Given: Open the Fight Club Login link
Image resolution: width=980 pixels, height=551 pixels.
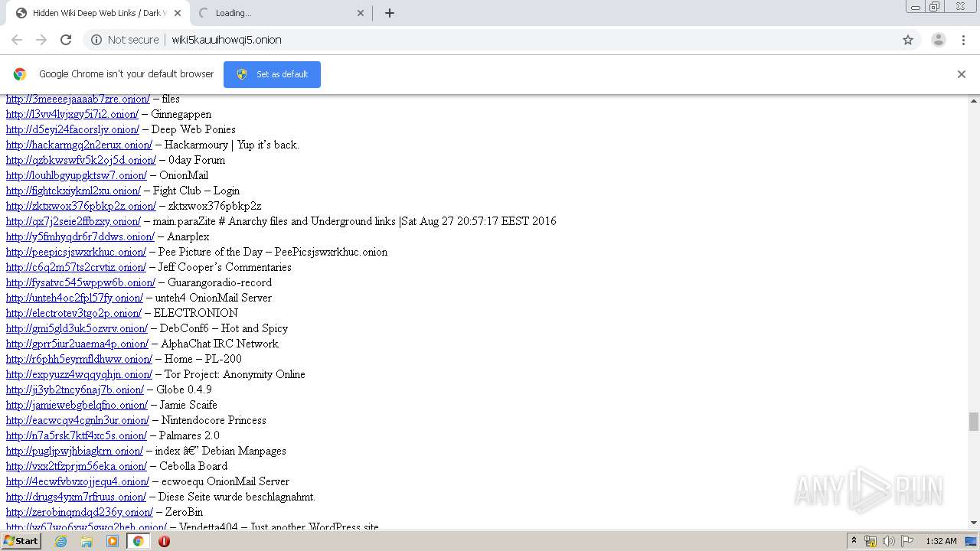Looking at the screenshot, I should pyautogui.click(x=73, y=191).
